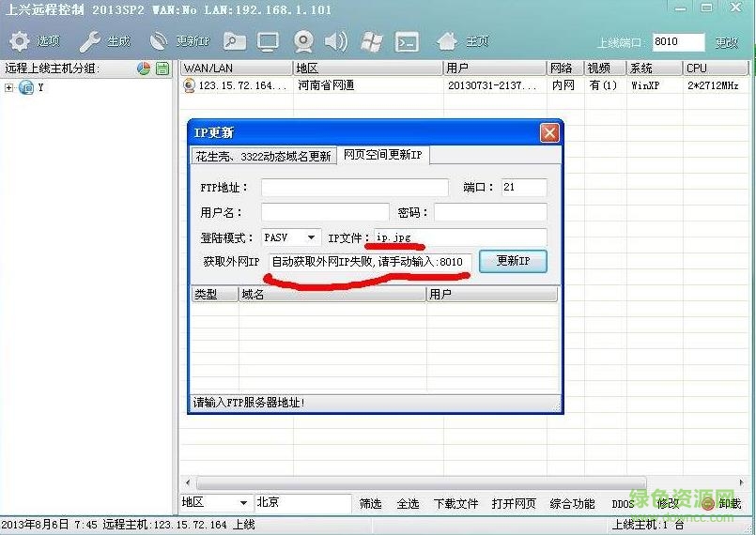Click the pie chart icon in group panel

(x=144, y=69)
